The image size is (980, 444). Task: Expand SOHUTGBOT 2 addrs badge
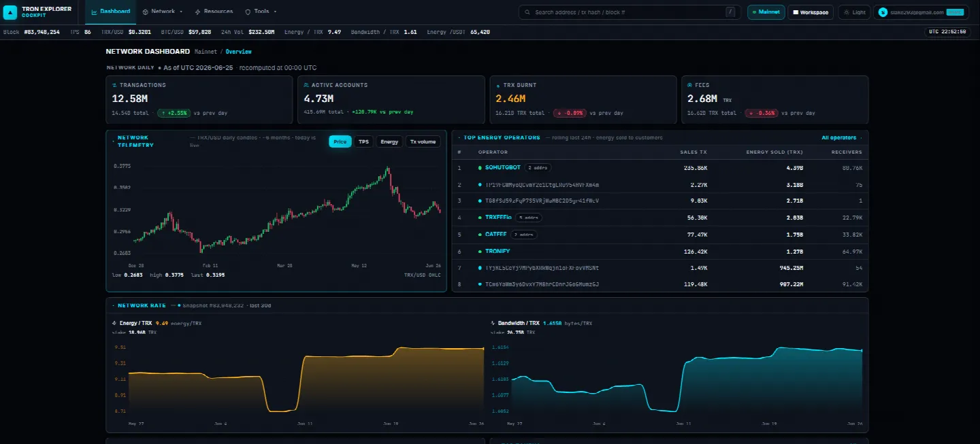538,167
